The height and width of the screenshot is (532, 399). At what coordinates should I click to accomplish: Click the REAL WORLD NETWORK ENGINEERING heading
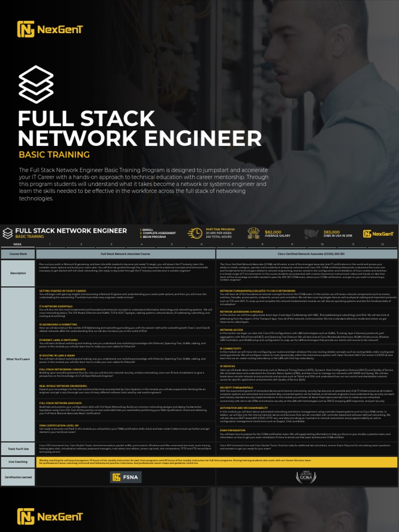[63, 386]
